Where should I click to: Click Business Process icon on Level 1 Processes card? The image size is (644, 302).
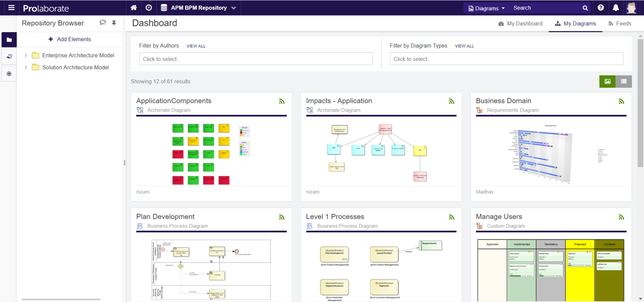point(309,226)
